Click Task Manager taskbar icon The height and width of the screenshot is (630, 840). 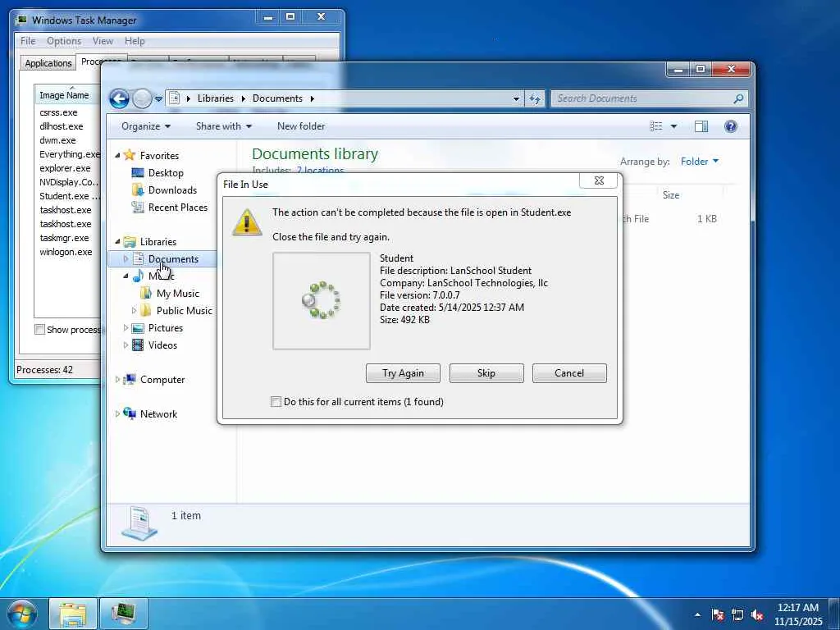click(x=124, y=614)
